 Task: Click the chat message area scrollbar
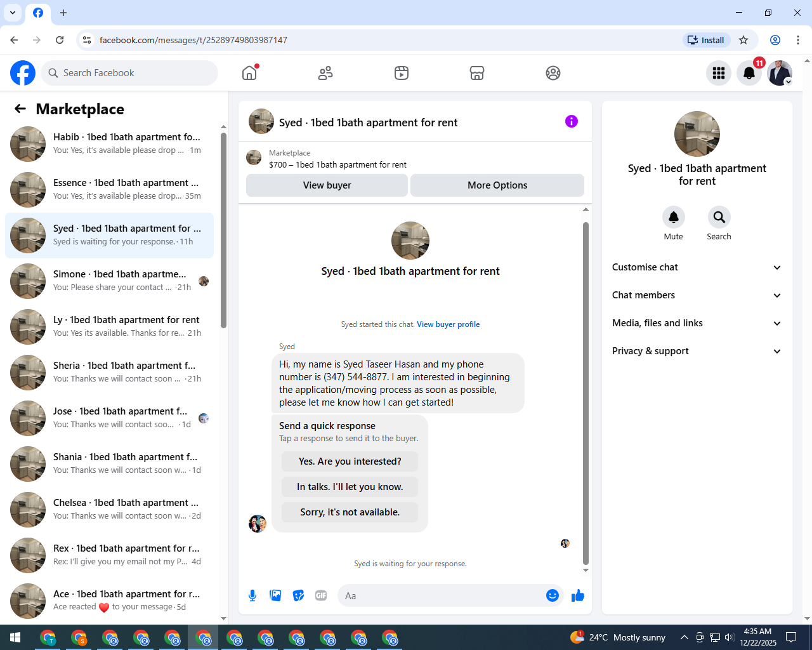click(586, 394)
